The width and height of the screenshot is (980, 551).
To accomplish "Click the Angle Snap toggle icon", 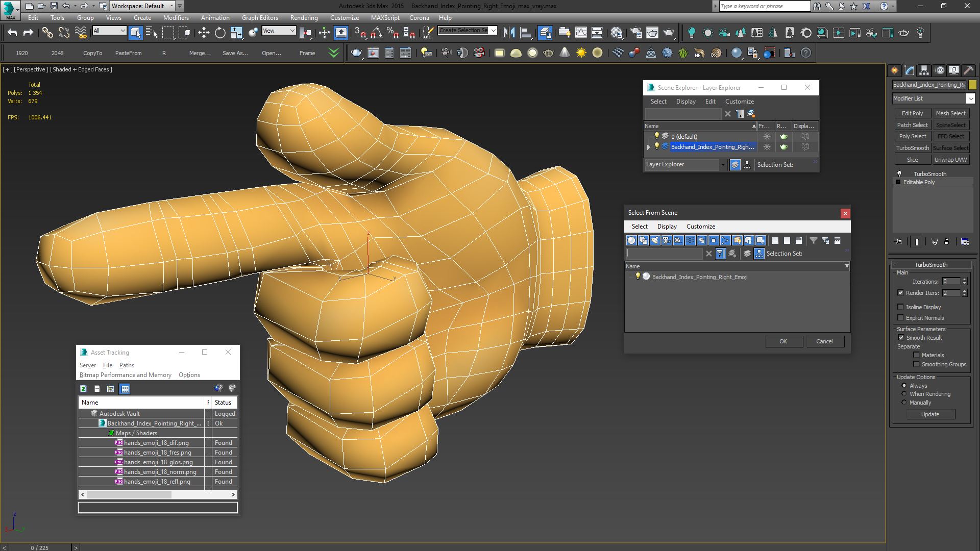I will (x=376, y=33).
